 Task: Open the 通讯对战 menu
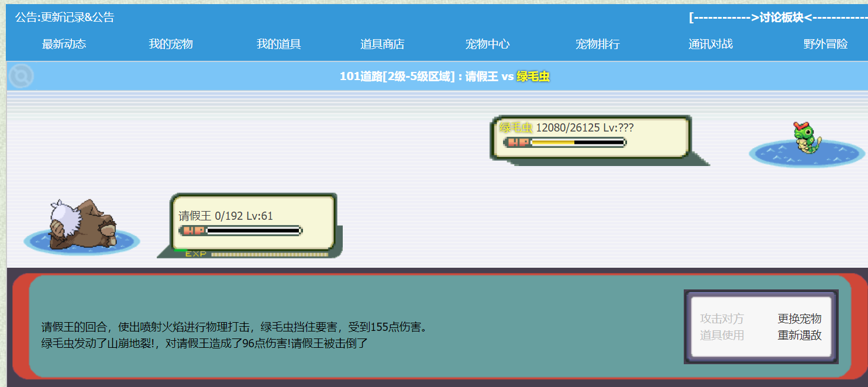click(x=711, y=44)
